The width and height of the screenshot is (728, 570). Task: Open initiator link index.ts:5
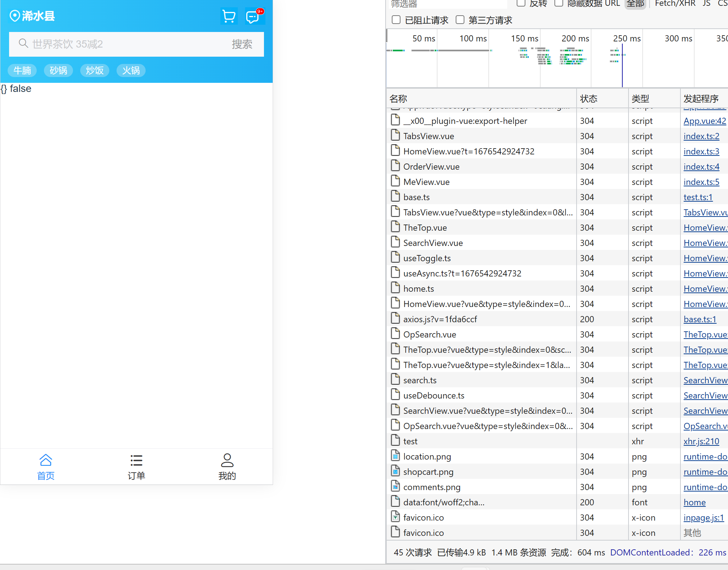point(701,182)
